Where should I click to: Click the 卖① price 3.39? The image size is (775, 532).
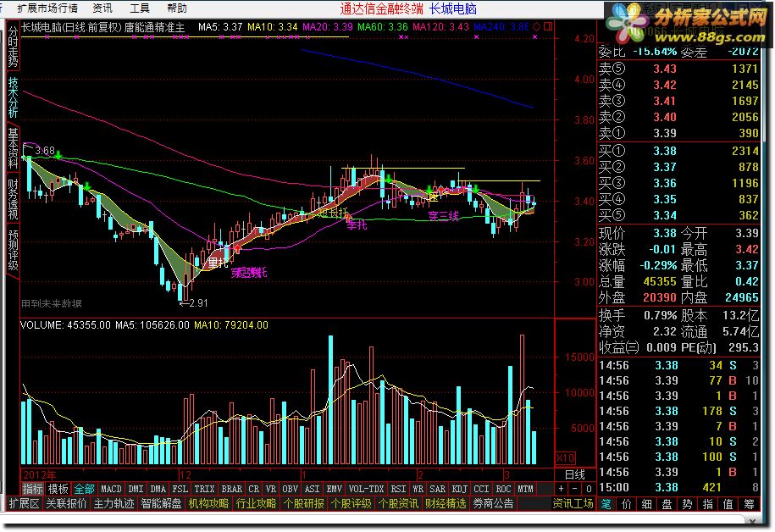coord(665,133)
